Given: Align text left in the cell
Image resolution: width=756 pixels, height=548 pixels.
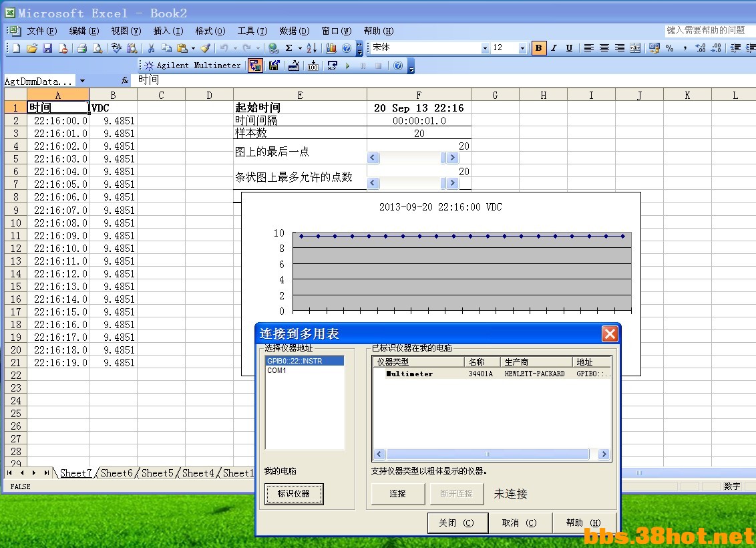Looking at the screenshot, I should coord(588,47).
